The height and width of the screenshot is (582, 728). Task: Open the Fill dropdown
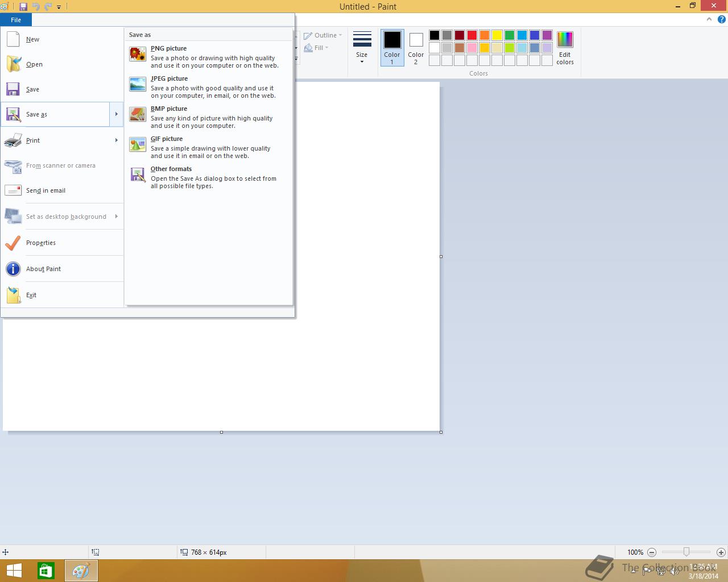pos(316,48)
